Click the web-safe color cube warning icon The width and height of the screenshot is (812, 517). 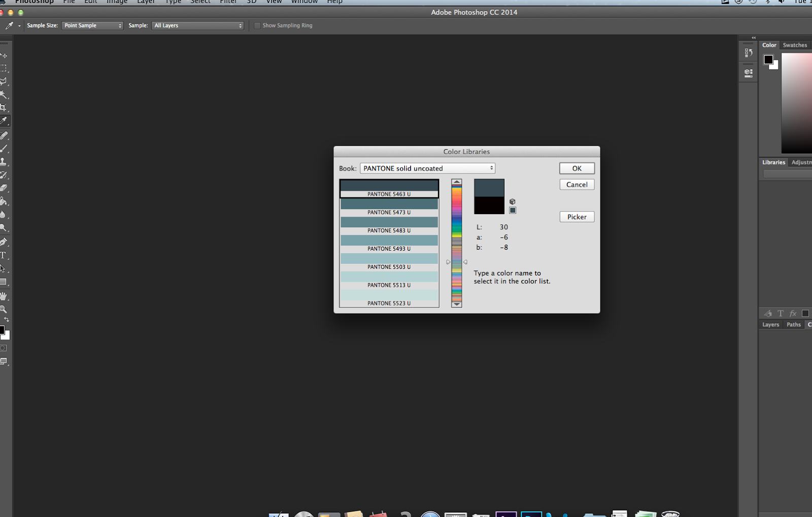click(x=513, y=201)
